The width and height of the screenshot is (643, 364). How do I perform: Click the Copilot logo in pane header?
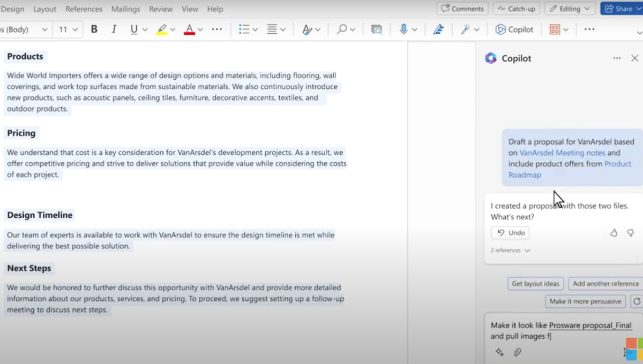491,58
